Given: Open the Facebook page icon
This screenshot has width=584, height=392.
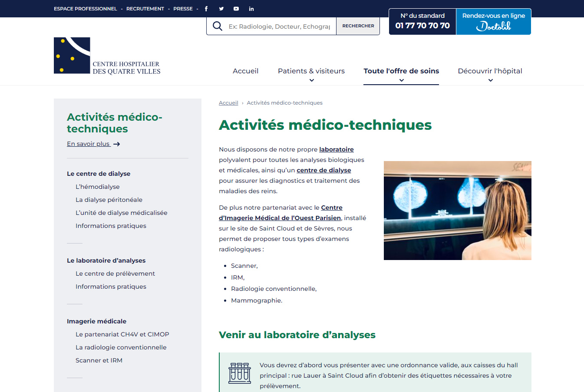Looking at the screenshot, I should coord(206,9).
